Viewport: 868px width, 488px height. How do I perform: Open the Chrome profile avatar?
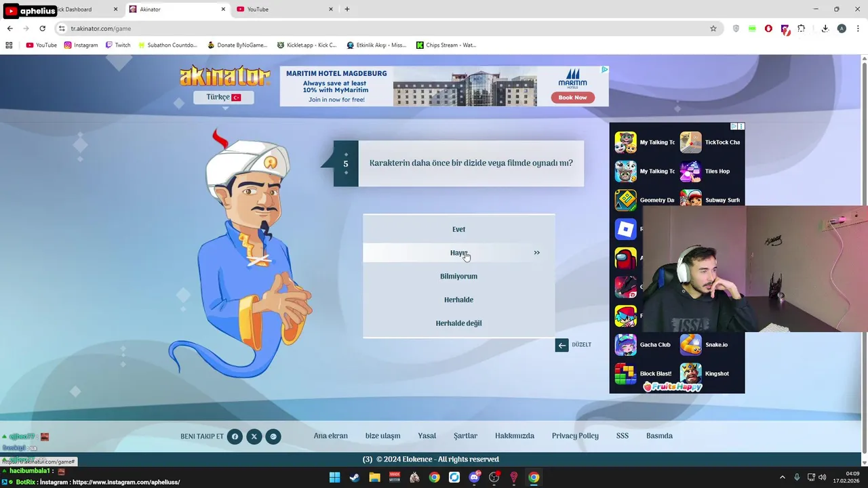[x=842, y=28]
